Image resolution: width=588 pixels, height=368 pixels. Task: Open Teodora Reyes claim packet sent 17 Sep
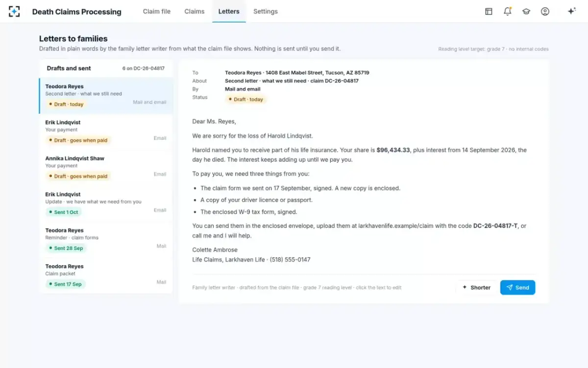pyautogui.click(x=106, y=275)
